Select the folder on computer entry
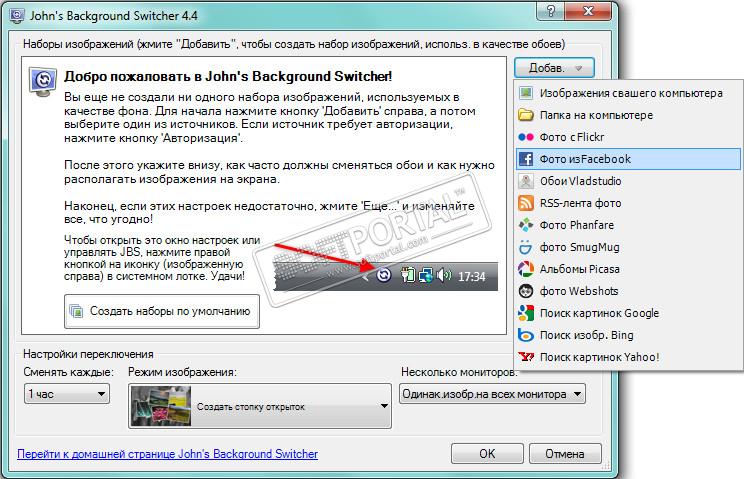 pyautogui.click(x=628, y=115)
